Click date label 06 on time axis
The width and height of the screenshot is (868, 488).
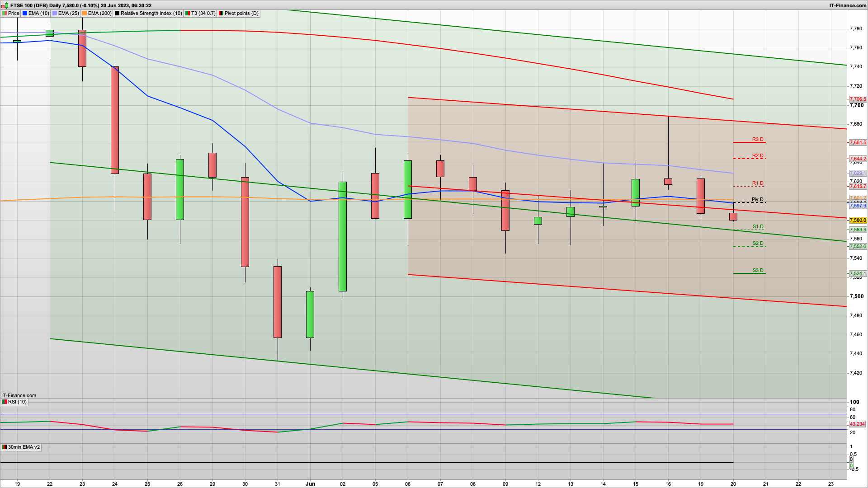click(408, 483)
